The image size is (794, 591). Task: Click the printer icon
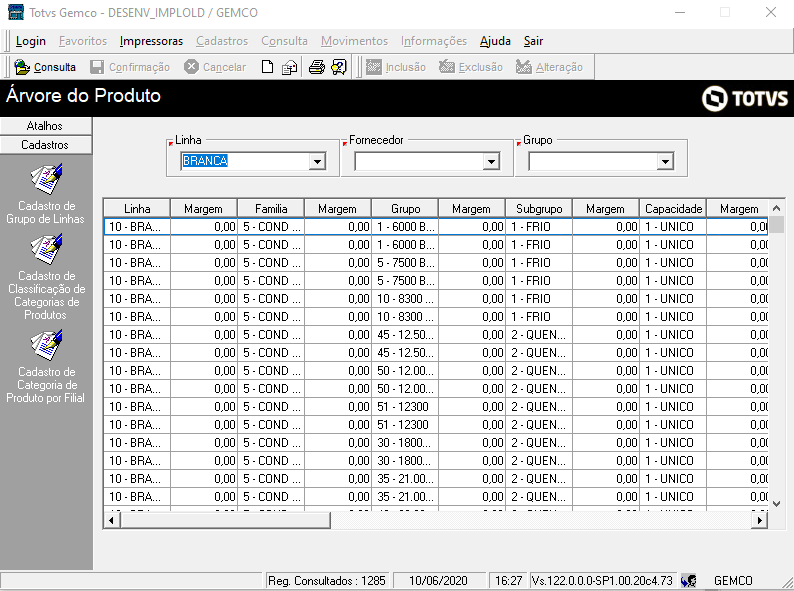316,67
